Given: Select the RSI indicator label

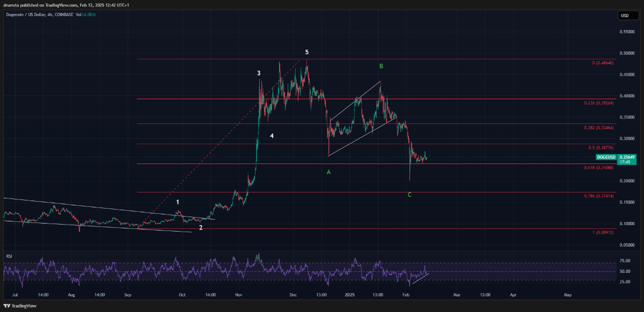Looking at the screenshot, I should tap(9, 257).
